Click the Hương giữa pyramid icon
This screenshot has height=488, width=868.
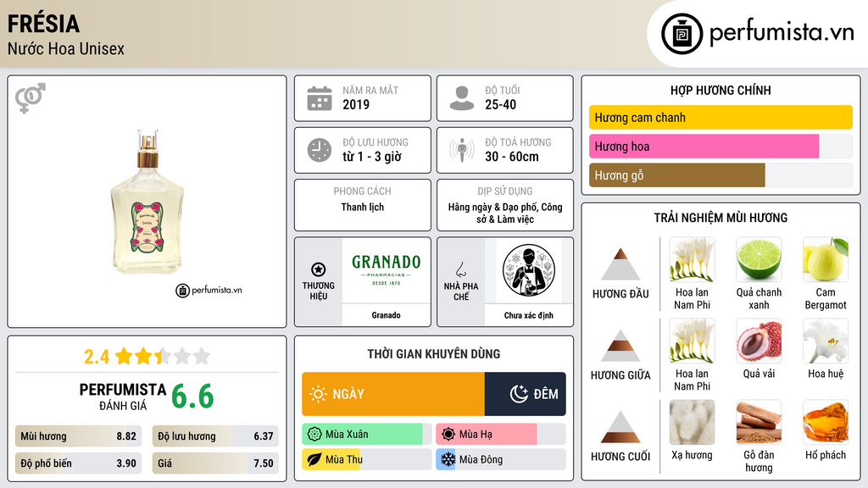tap(620, 346)
